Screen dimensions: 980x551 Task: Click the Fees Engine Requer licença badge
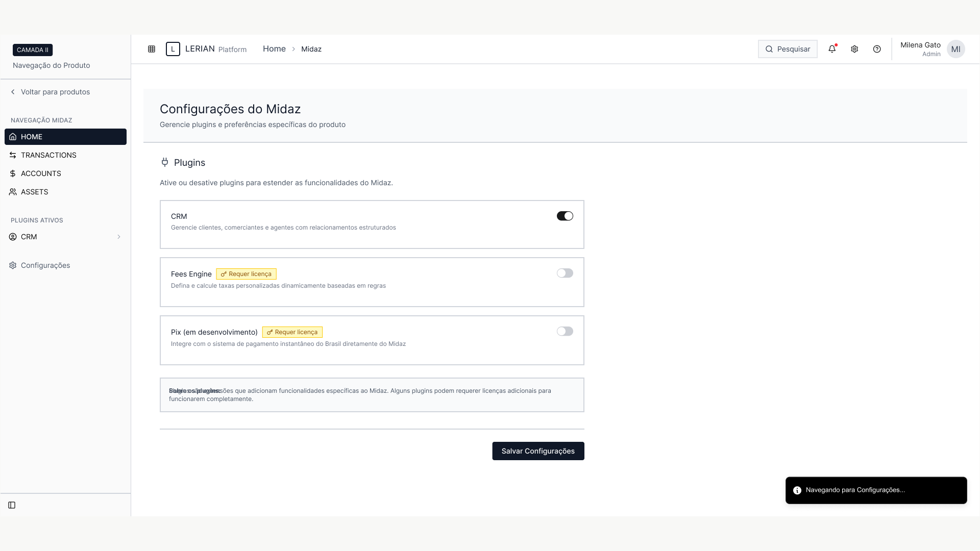pyautogui.click(x=246, y=274)
